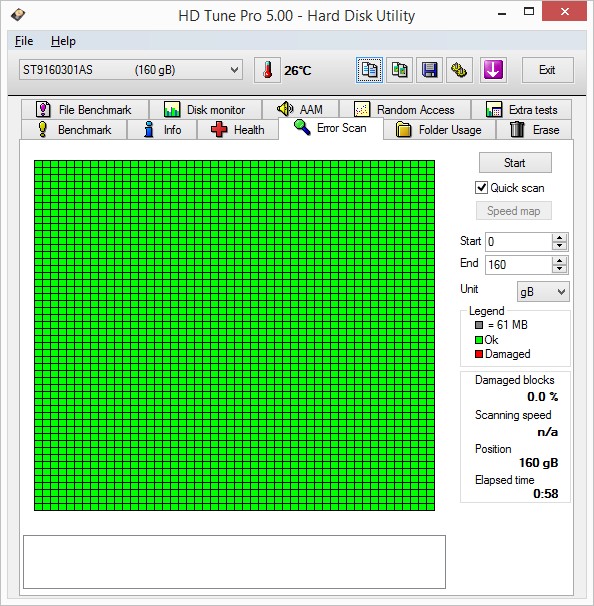Click the purple down-arrow icon
Viewport: 594px width, 606px height.
point(493,70)
